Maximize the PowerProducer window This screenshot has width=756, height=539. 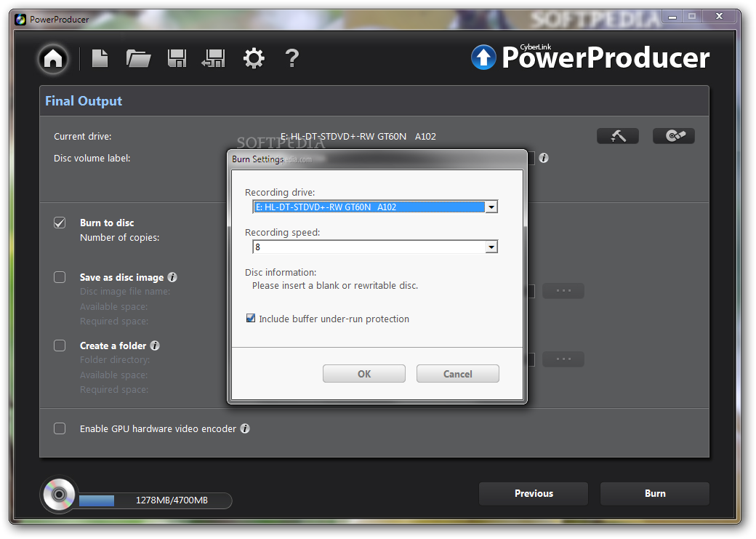pos(692,17)
